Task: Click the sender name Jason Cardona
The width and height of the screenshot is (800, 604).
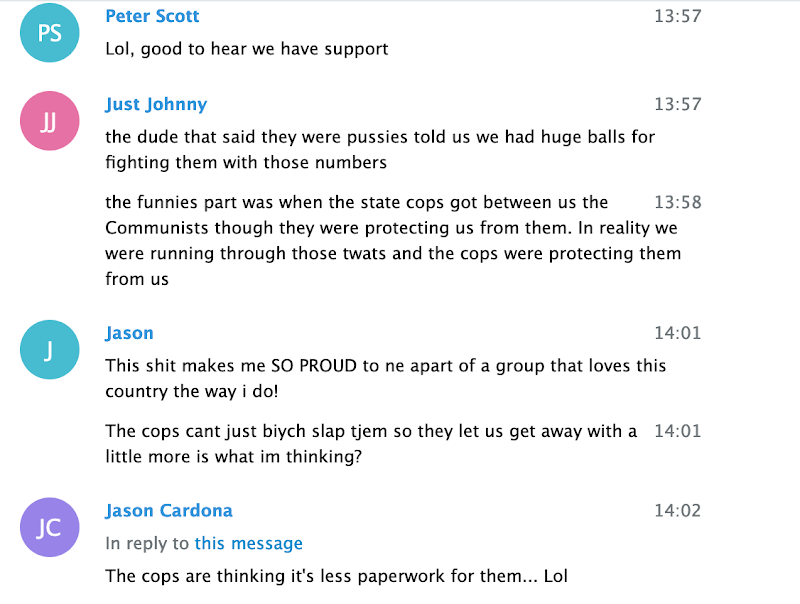Action: click(x=169, y=510)
